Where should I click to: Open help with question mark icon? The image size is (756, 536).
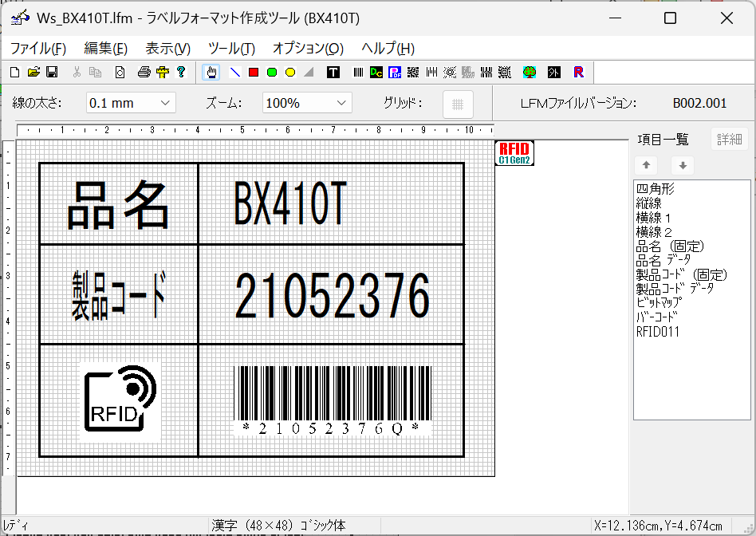coord(181,73)
